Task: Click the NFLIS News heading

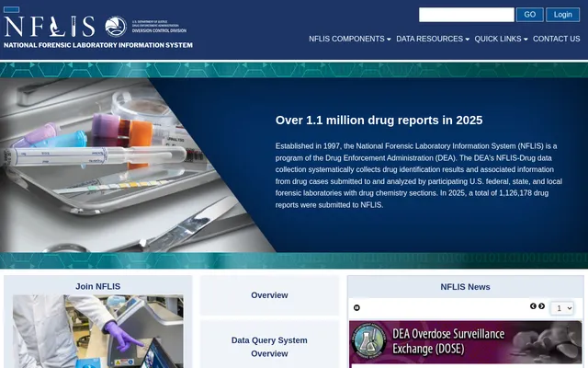Action: coord(465,287)
